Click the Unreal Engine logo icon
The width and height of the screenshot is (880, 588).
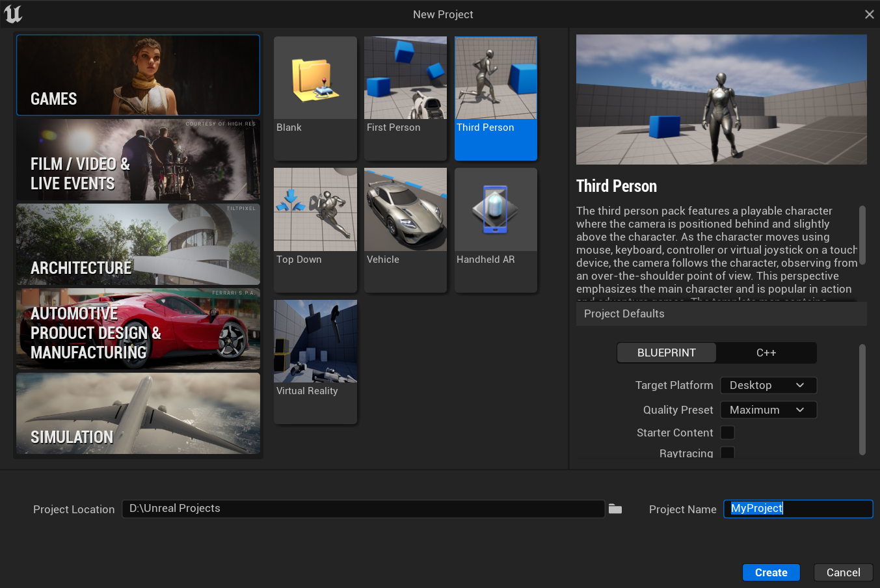(13, 14)
